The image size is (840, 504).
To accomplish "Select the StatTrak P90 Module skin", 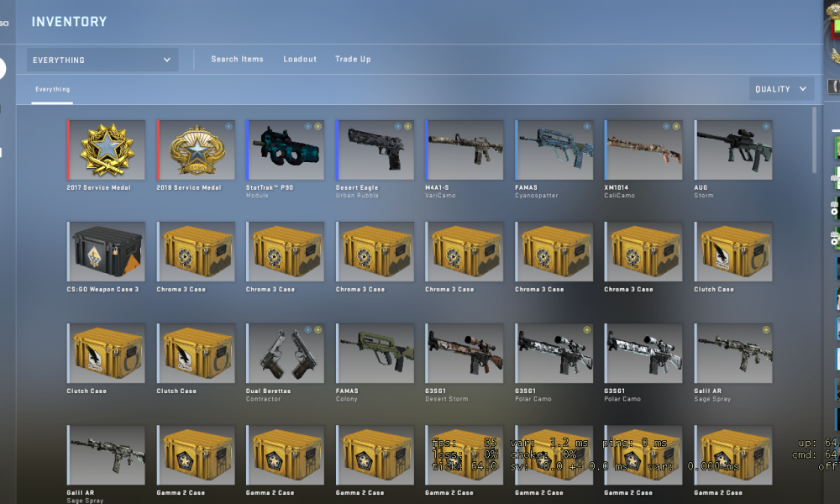I will (x=285, y=150).
